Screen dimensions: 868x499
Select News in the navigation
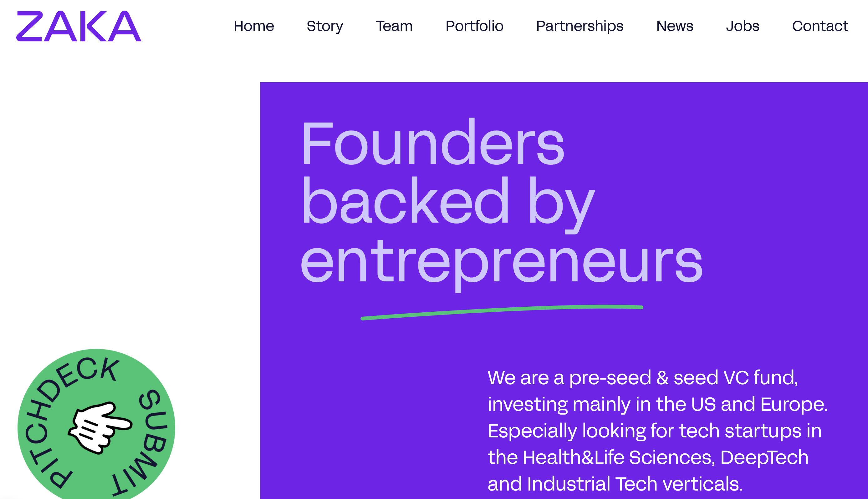pos(675,26)
